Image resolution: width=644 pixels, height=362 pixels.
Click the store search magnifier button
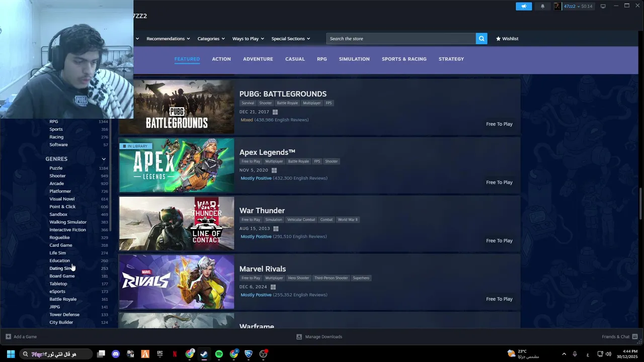tap(481, 38)
